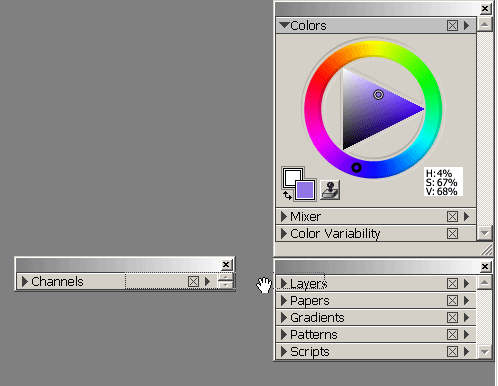
Task: Collapse the Colors panel triangle
Action: pos(284,25)
